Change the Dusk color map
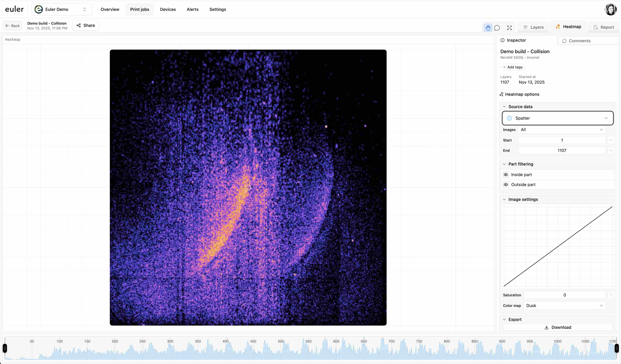Viewport: 621px width, 364px height. coord(564,306)
